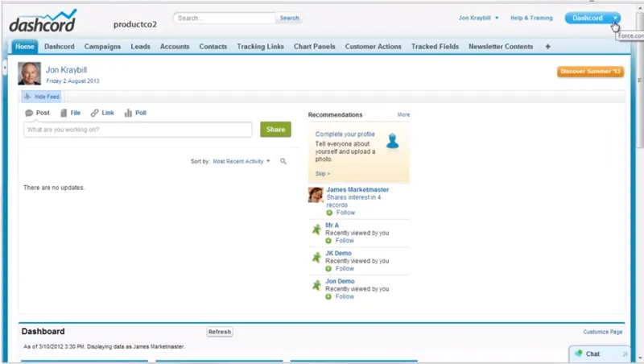This screenshot has width=644, height=364.
Task: Open Jon Kraybill's profile photo
Action: click(29, 73)
